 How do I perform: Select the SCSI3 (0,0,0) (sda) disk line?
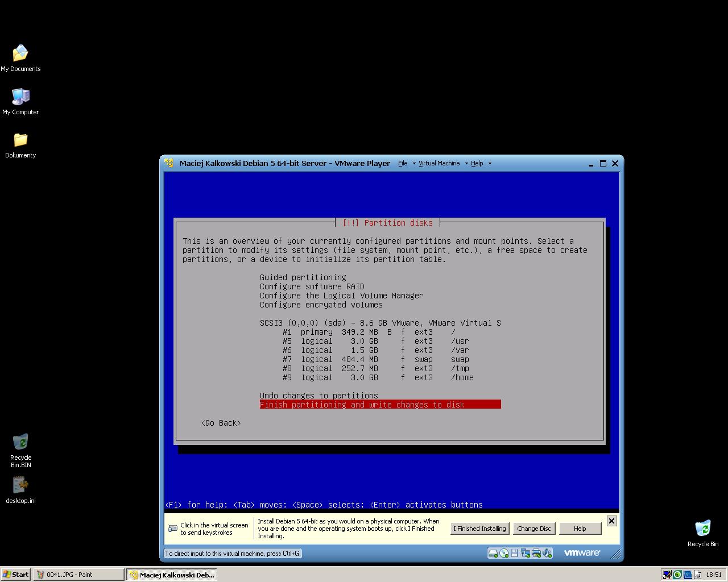coord(380,323)
